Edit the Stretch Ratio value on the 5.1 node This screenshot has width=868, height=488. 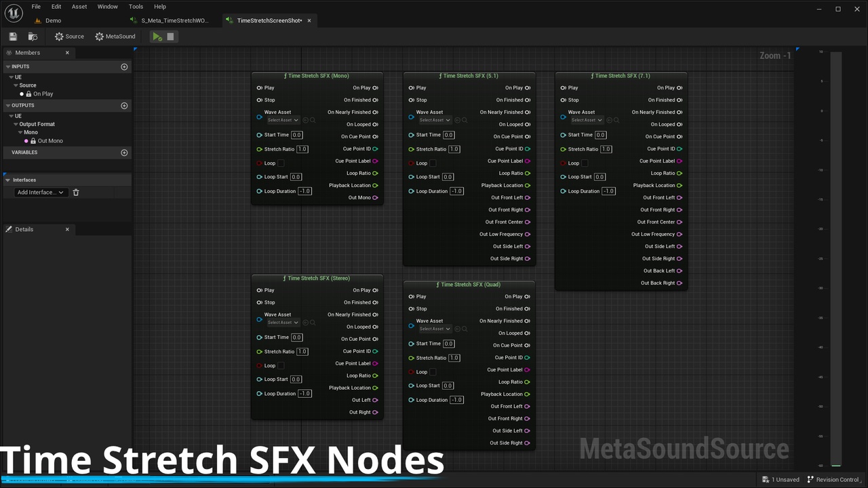click(454, 149)
